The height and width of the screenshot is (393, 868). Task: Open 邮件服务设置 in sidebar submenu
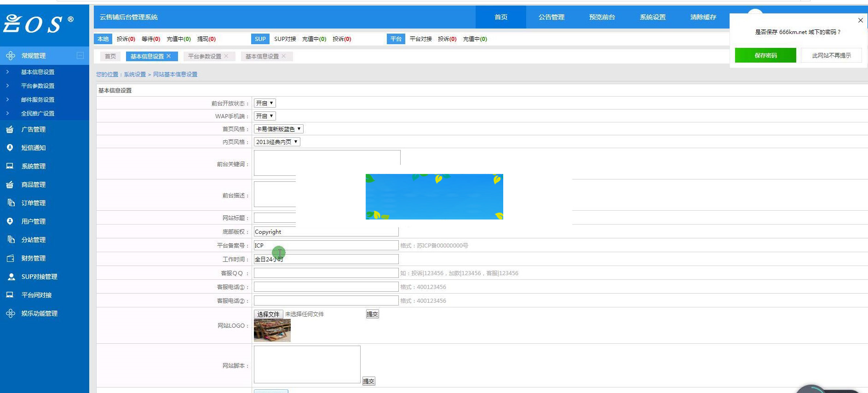pos(38,99)
